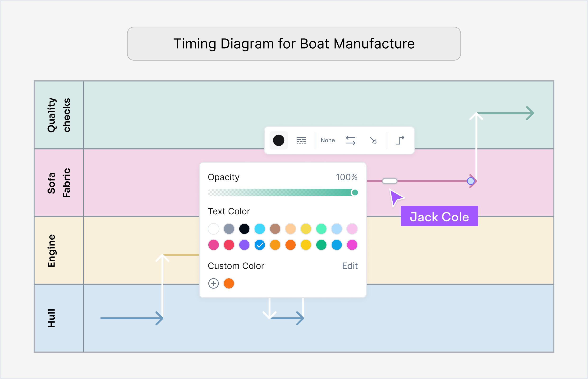Select the red color swatch
Image resolution: width=588 pixels, height=379 pixels.
[229, 245]
